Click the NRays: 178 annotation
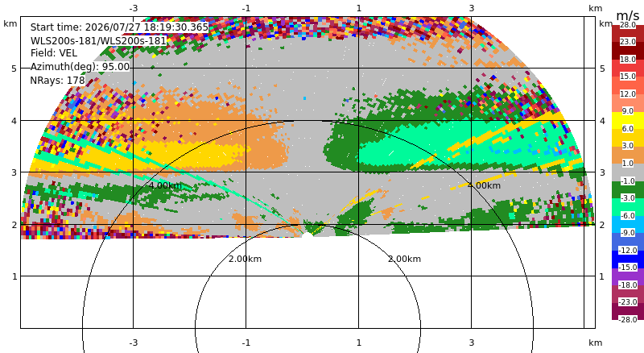This screenshot has width=644, height=353. point(57,81)
